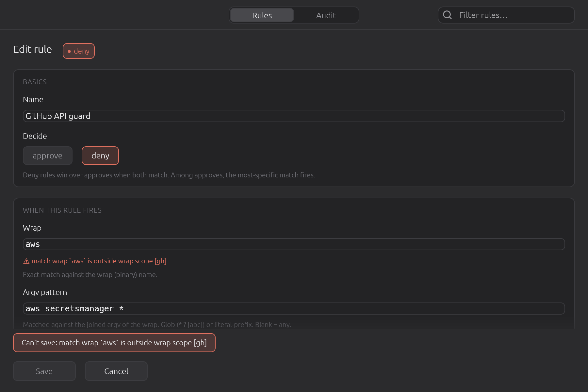
Task: Click the "Deny rules win over approves" hint
Action: coord(169,175)
